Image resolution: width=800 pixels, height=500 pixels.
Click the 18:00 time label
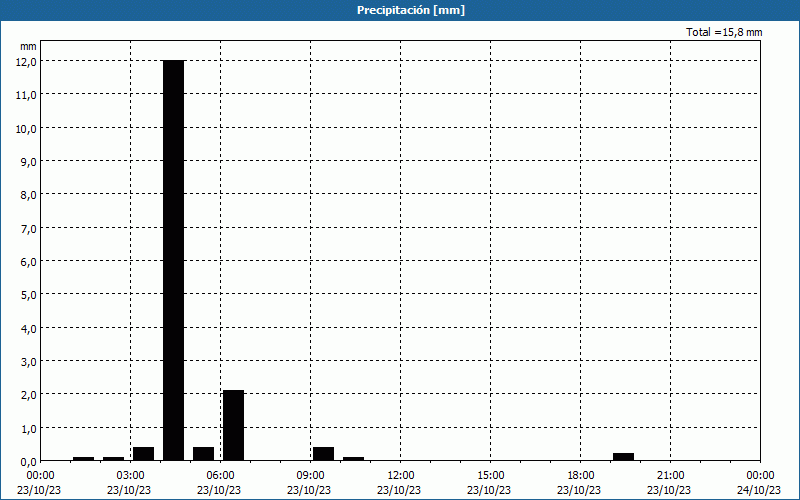581,476
